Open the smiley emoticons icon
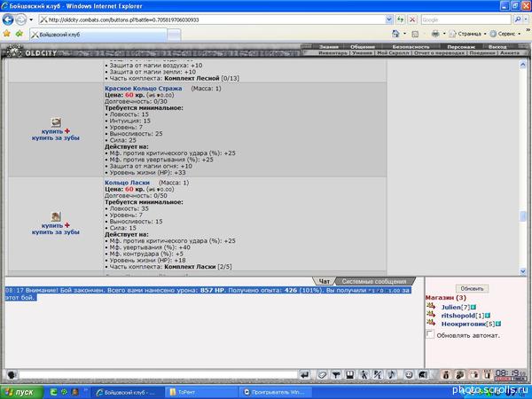 (409, 375)
